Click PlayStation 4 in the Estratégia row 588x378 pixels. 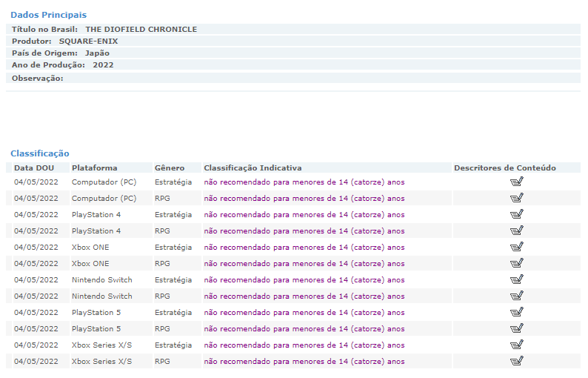(96, 215)
